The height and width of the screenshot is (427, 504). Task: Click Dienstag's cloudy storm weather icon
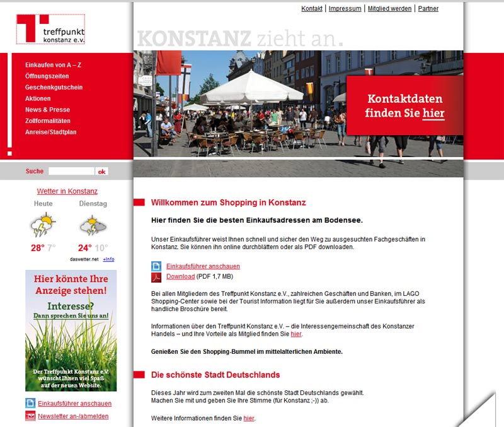(93, 226)
